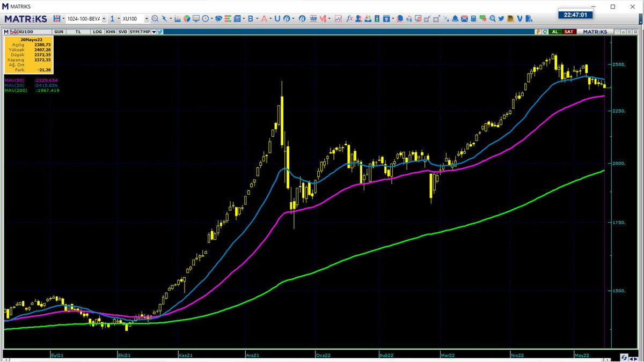Click the monitor screen toolbar icon
The width and height of the screenshot is (644, 362).
196,19
